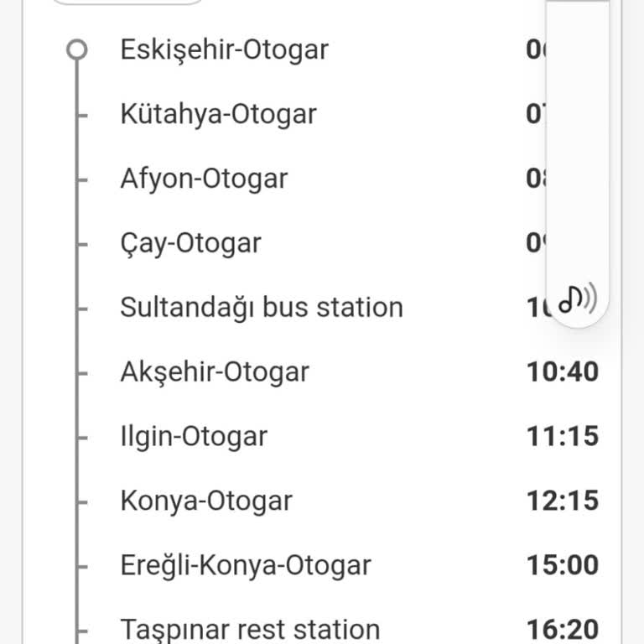This screenshot has height=644, width=644.
Task: Click the route tick mark beside Konya-Otogar
Action: 81,501
